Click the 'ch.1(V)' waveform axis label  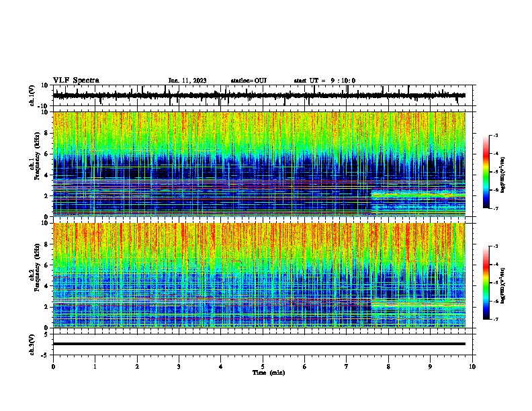coord(32,95)
